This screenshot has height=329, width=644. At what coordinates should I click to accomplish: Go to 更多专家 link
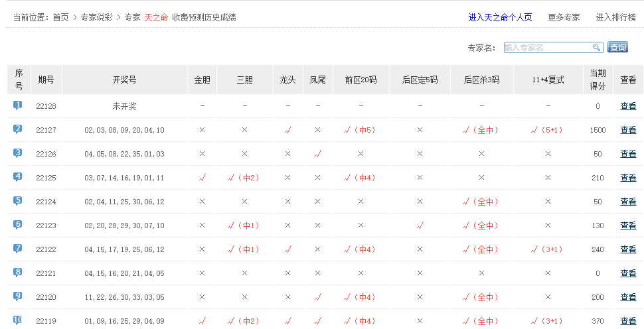[x=564, y=17]
